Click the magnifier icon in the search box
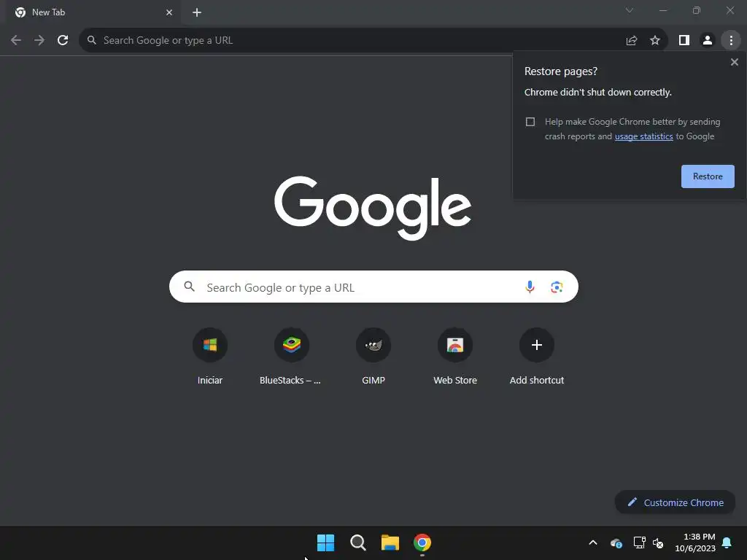747x560 pixels. coord(189,286)
